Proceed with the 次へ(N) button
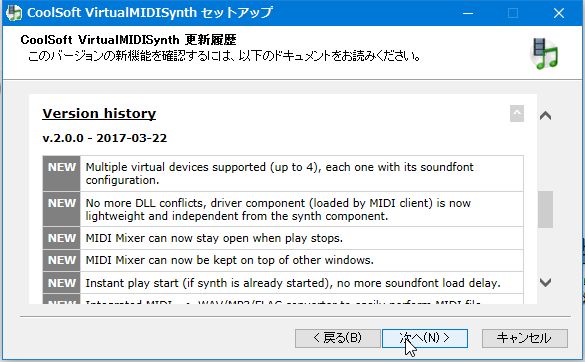The image size is (585, 362). [x=425, y=338]
